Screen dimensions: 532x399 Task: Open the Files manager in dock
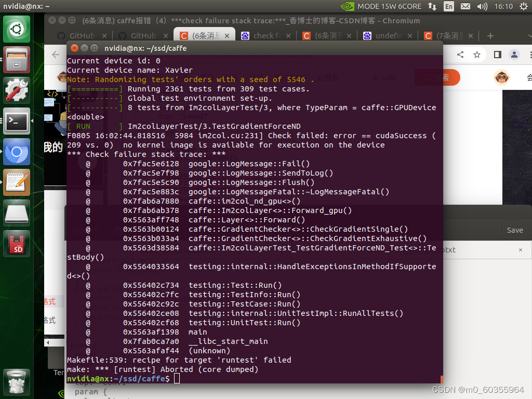click(17, 60)
